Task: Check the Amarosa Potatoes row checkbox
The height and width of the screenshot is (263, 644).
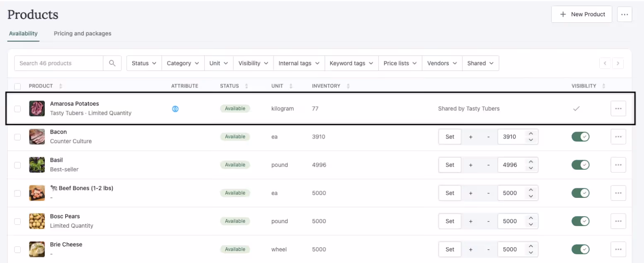Action: coord(17,109)
